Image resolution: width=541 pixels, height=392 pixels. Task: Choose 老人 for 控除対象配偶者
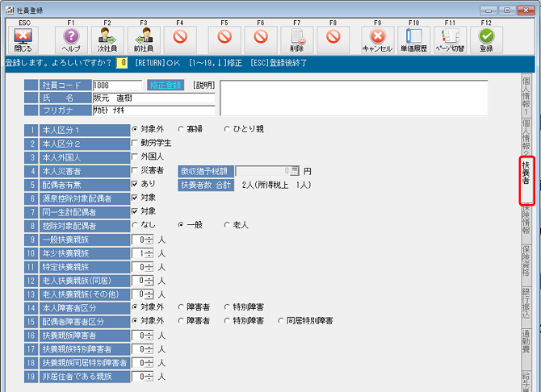click(227, 225)
